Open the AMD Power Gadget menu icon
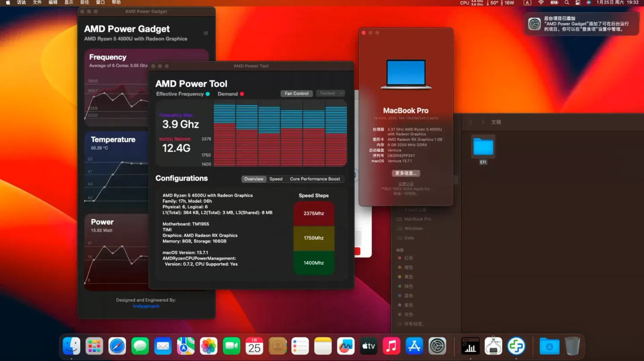Viewport: 644px width, 361px height. click(x=205, y=33)
